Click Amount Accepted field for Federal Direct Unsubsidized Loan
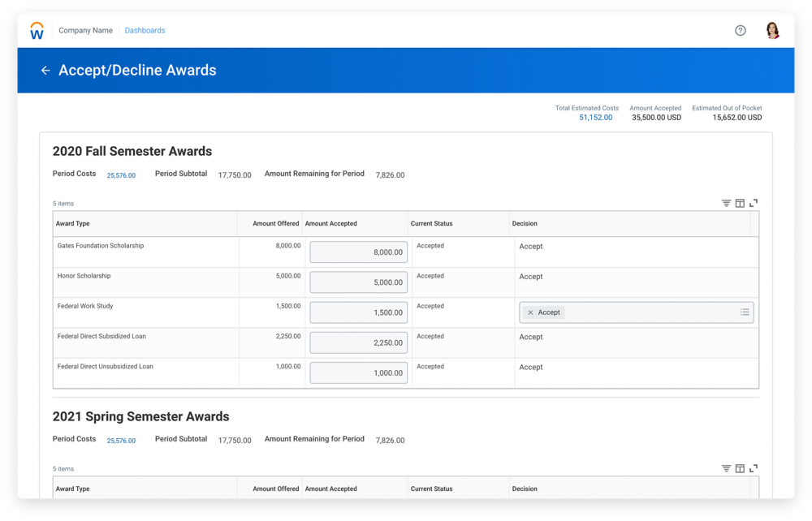The width and height of the screenshot is (812, 521). 358,373
